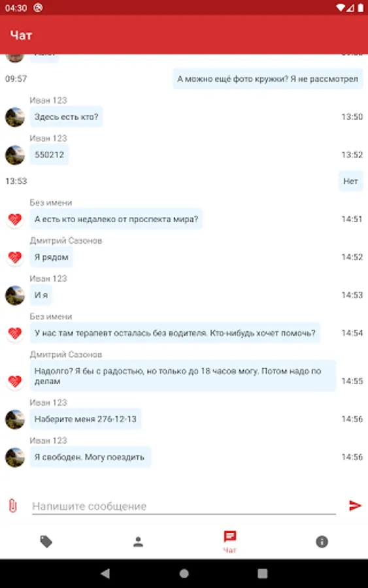Select the Чат tab in bottom bar
The image size is (368, 588).
click(229, 542)
